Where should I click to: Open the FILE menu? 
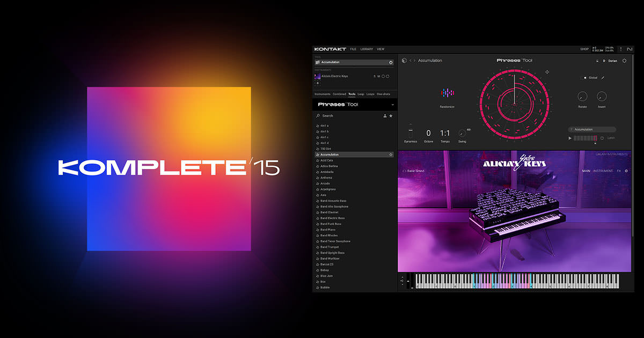(353, 49)
